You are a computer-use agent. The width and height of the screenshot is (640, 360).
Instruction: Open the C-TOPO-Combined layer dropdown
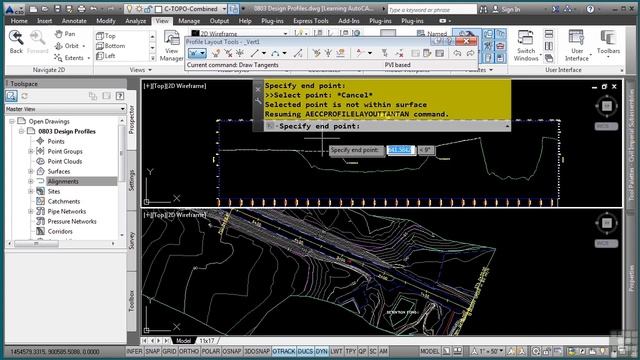pos(224,9)
